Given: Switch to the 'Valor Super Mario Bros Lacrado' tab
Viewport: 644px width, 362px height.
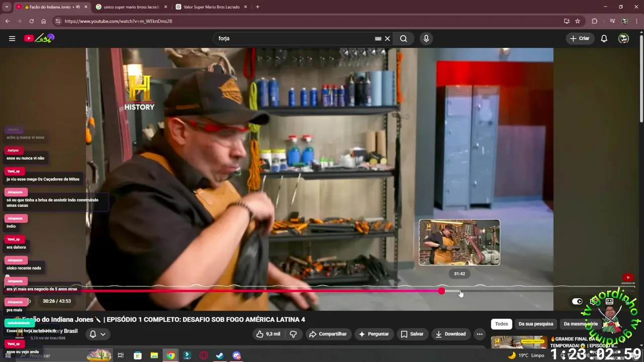Looking at the screenshot, I should pyautogui.click(x=211, y=7).
